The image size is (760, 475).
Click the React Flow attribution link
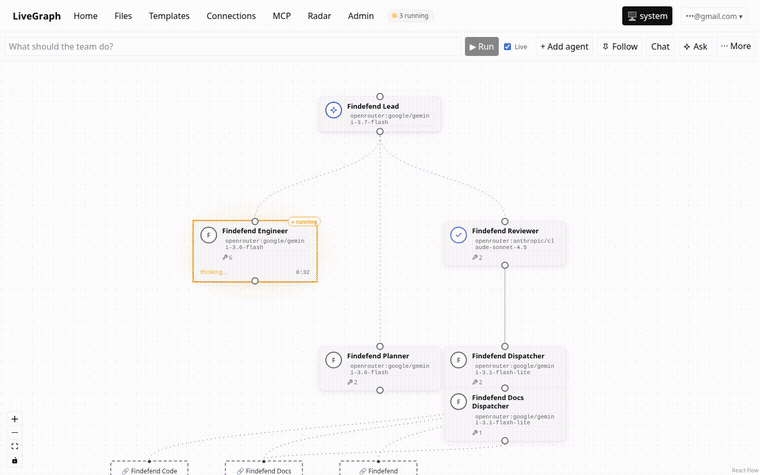pos(745,470)
